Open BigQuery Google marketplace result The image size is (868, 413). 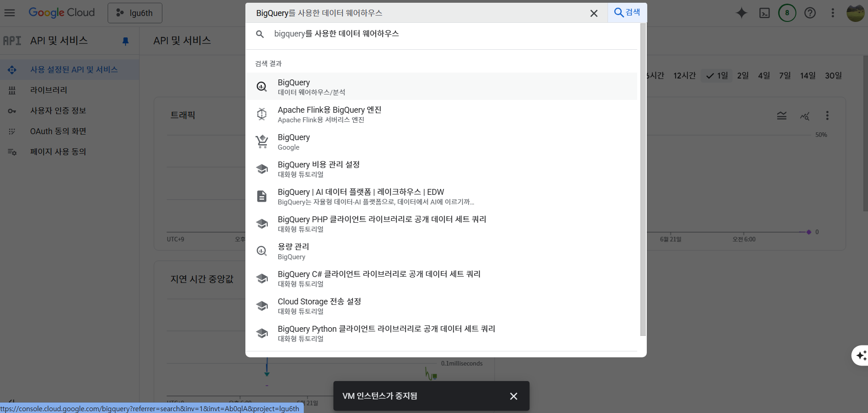pos(441,141)
